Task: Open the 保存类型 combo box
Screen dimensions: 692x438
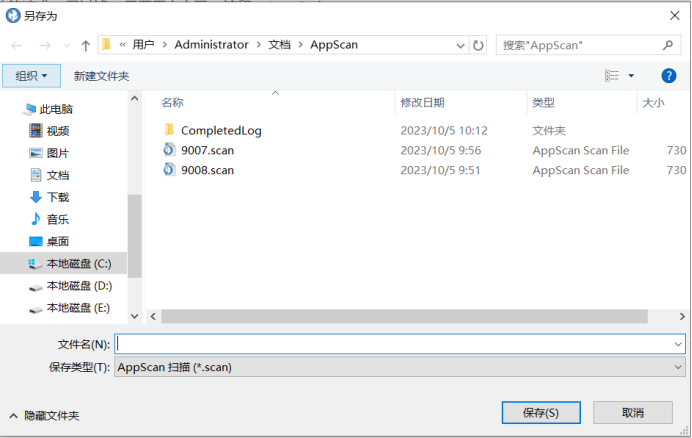Action: point(400,367)
